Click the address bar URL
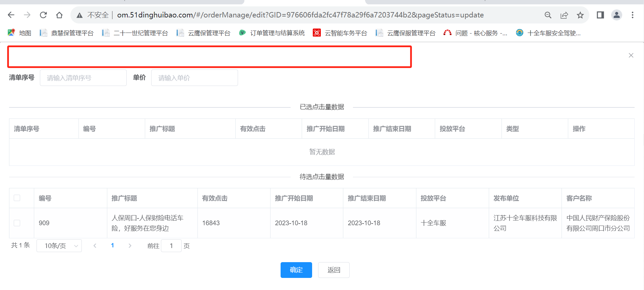This screenshot has height=290, width=644. (x=300, y=15)
